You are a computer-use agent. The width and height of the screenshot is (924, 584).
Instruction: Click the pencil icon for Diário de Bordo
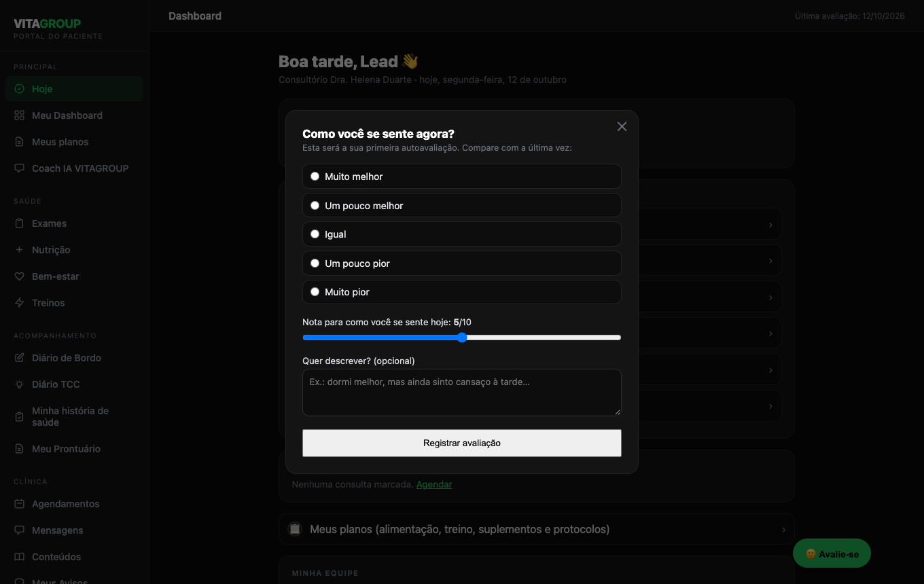[19, 358]
